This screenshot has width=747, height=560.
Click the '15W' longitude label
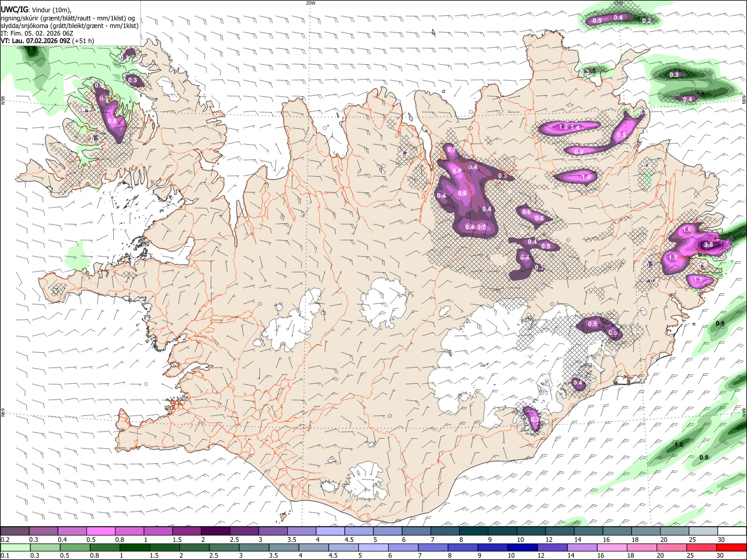tap(618, 3)
